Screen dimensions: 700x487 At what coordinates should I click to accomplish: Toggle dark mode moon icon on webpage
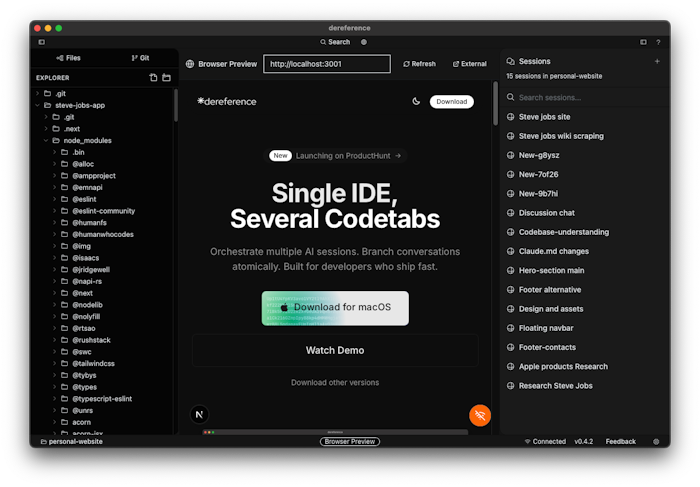click(x=416, y=101)
